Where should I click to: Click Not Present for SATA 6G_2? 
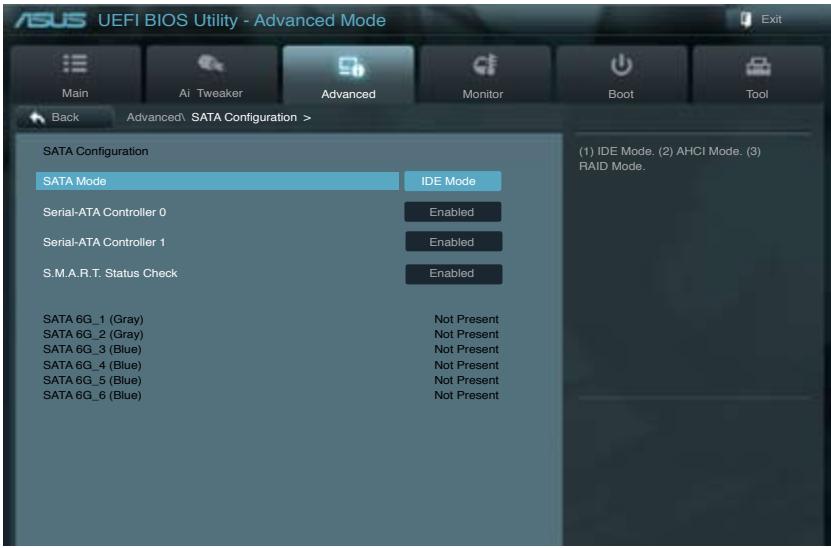tap(466, 334)
